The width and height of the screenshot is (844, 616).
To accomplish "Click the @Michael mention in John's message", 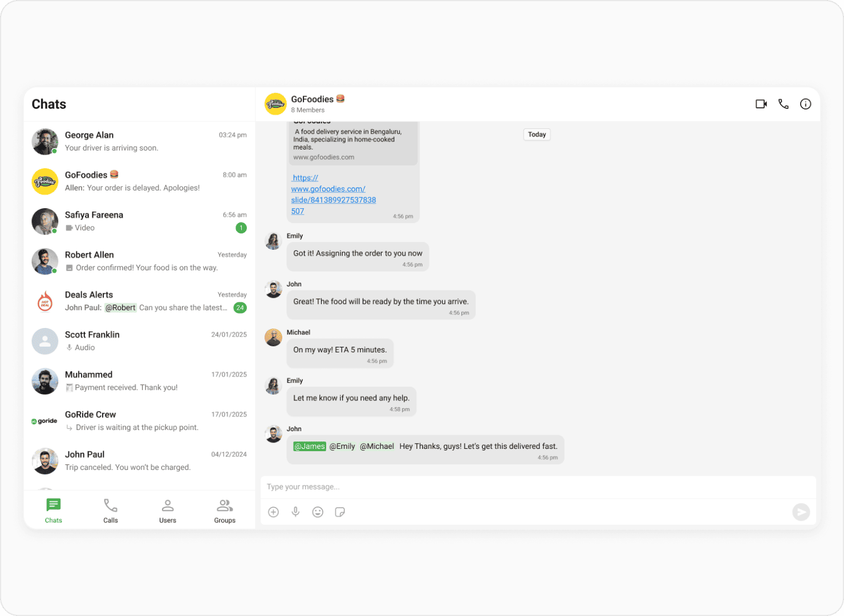I will coord(377,447).
